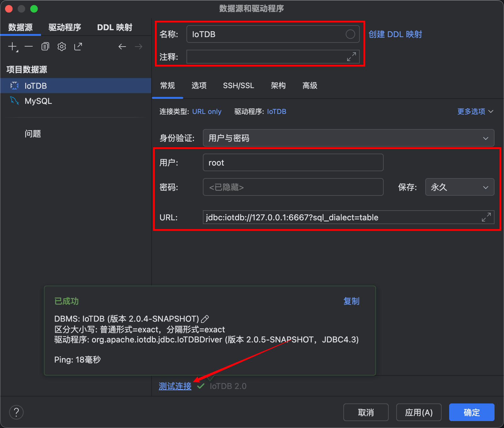
Task: Add a new data source with plus icon
Action: pos(13,47)
